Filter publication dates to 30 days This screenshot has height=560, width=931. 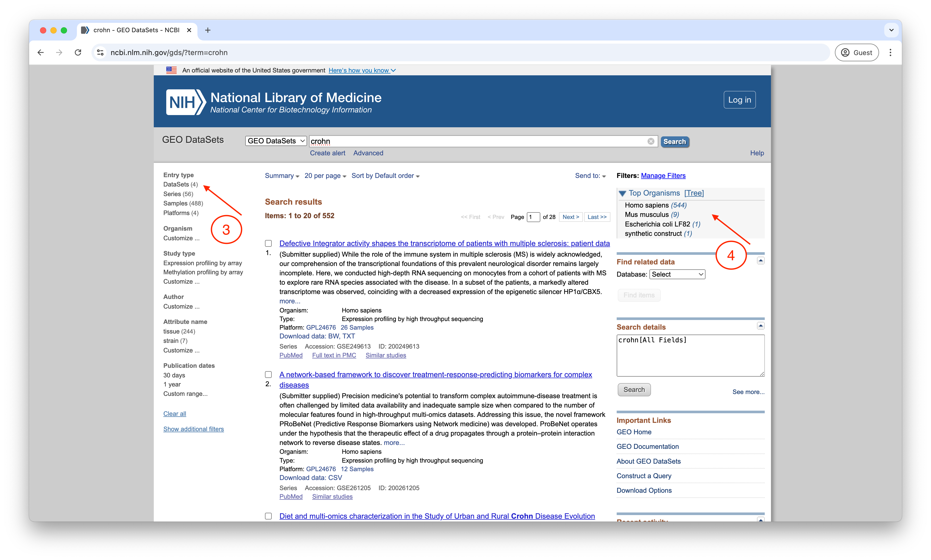(174, 375)
